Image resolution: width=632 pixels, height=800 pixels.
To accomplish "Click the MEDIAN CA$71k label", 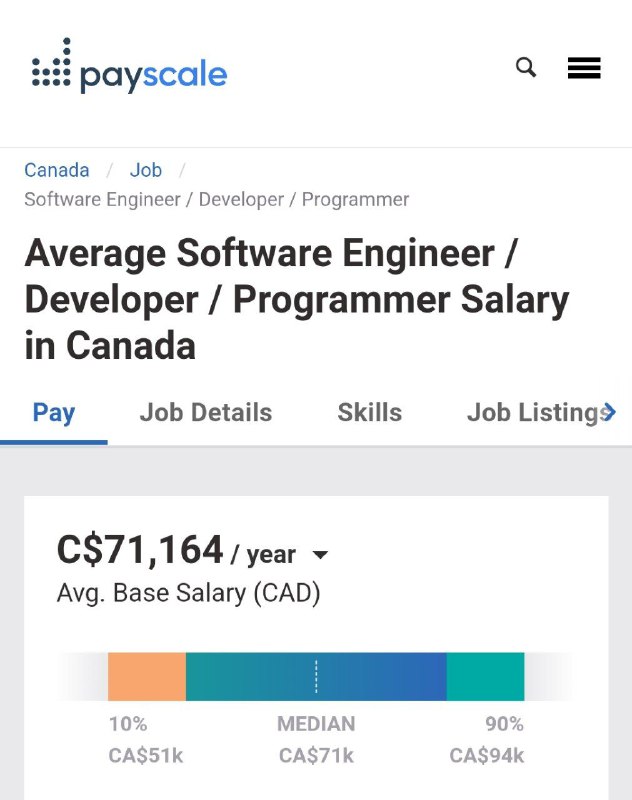I will pos(316,740).
